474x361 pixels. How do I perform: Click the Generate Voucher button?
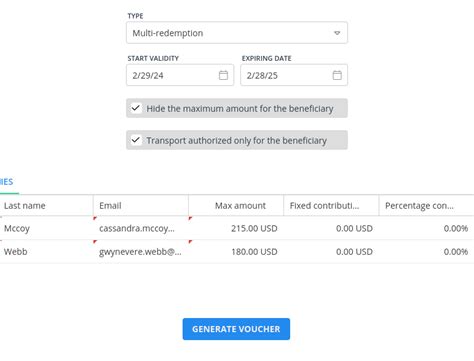236,329
